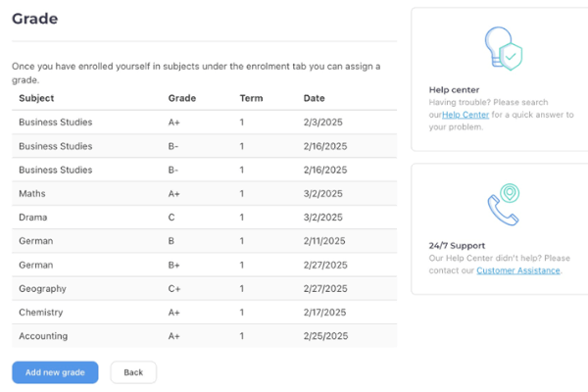The width and height of the screenshot is (588, 392).
Task: Click the Help center heading
Action: click(x=454, y=90)
